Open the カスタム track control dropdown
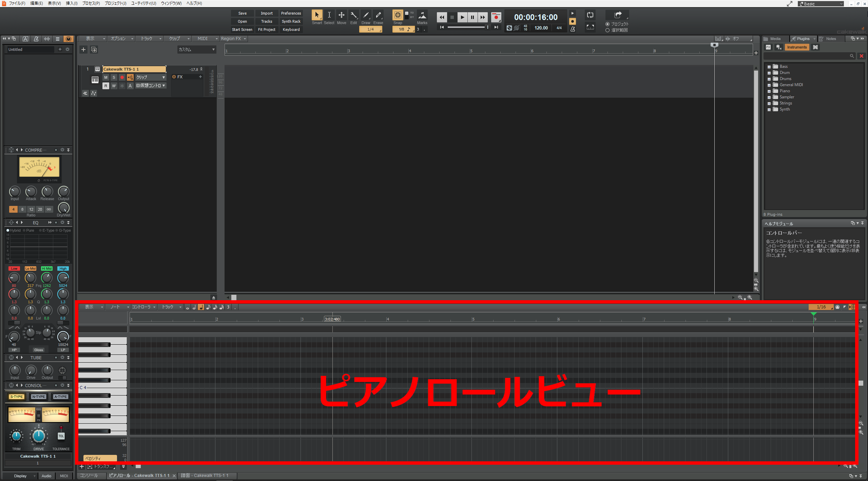Screen dimensions: 868x481 196,50
